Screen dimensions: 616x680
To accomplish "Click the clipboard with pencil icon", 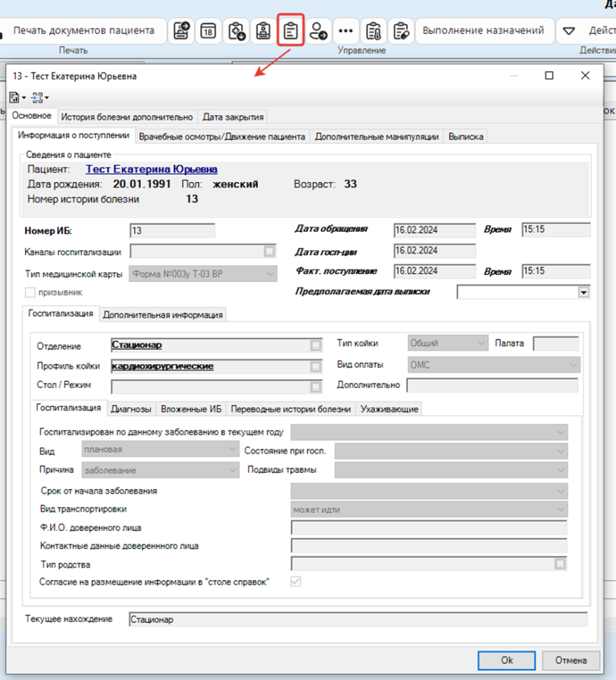I will [400, 31].
